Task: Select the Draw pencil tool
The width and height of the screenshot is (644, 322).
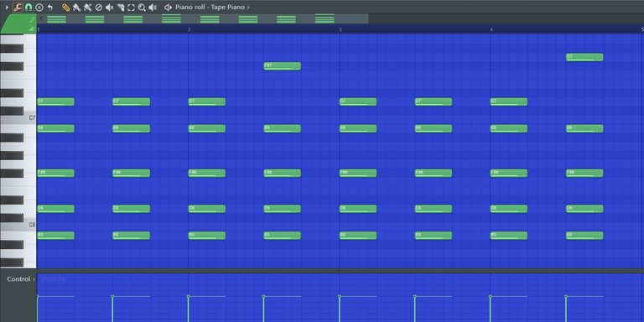Action: click(x=65, y=7)
